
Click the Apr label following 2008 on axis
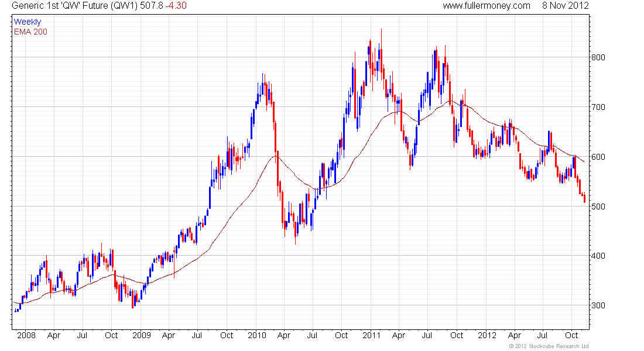[54, 335]
